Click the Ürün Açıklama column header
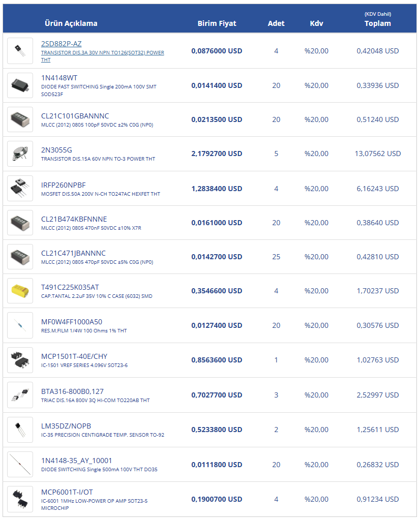This screenshot has height=519, width=420. click(71, 23)
